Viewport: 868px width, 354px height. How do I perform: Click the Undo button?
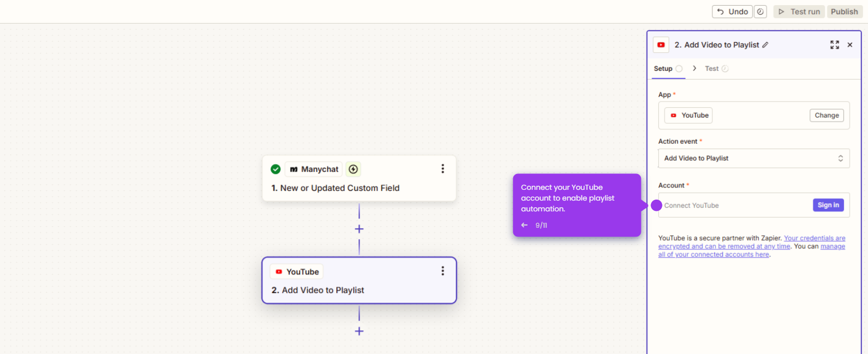click(732, 12)
